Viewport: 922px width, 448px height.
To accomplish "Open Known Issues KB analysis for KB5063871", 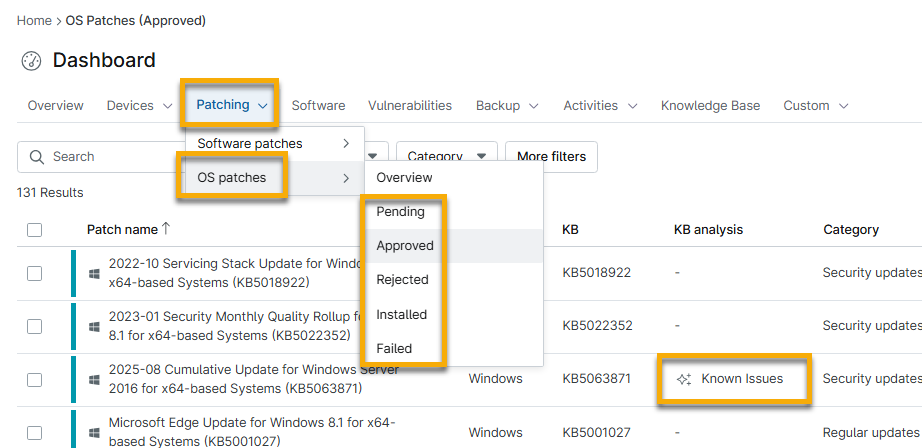I will (x=742, y=379).
